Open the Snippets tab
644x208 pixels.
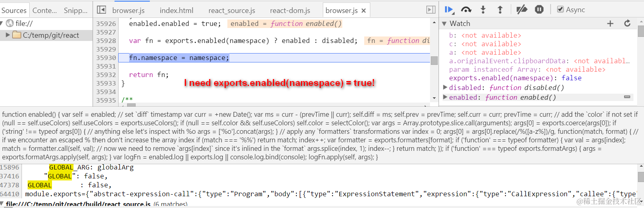pos(76,10)
